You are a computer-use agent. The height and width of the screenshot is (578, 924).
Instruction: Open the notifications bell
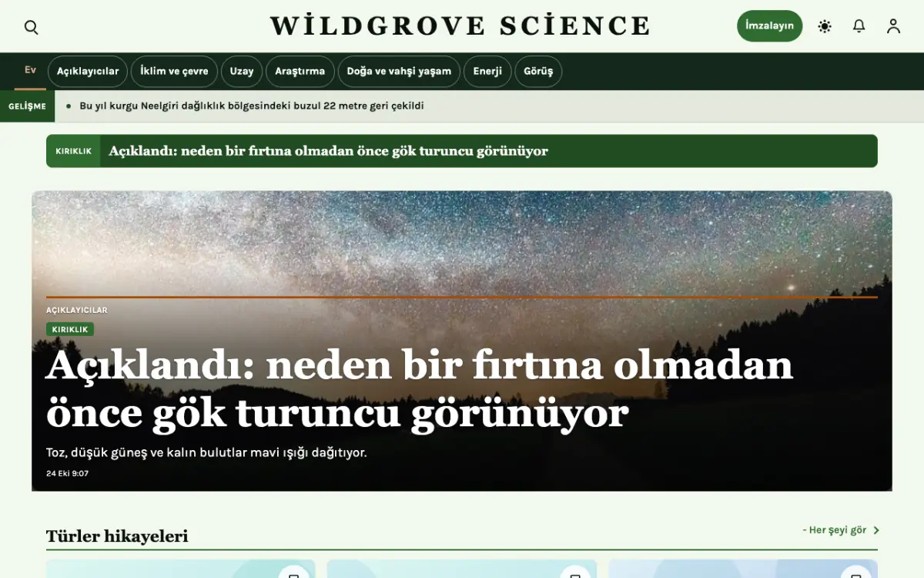tap(859, 26)
